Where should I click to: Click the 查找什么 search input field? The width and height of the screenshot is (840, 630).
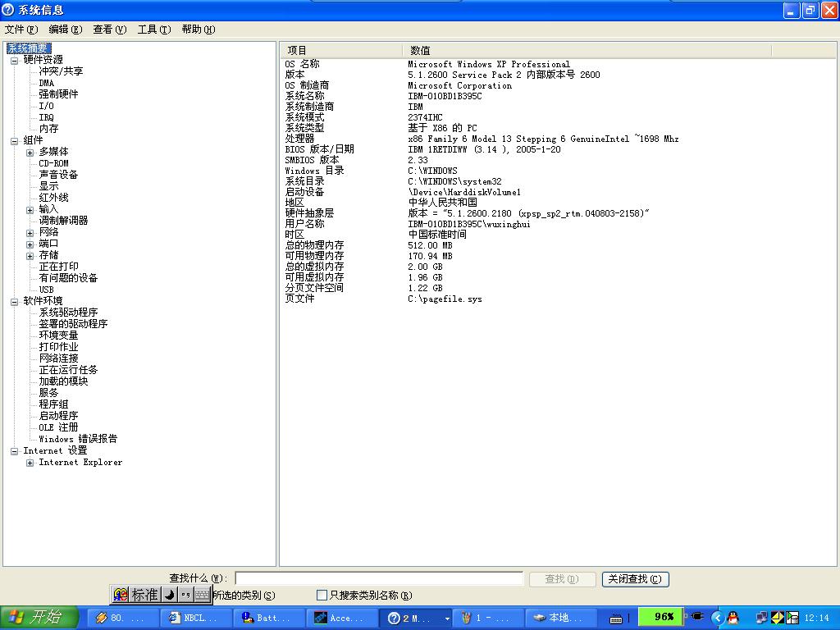(x=379, y=579)
